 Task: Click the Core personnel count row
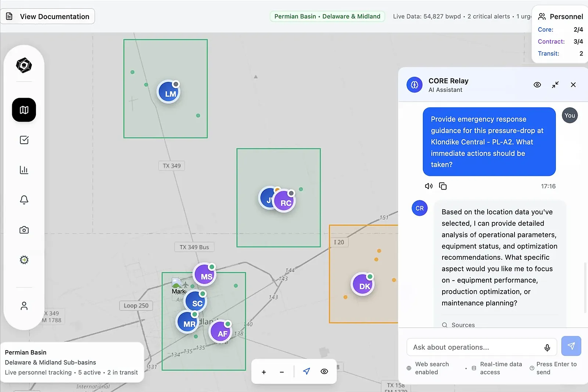click(560, 30)
